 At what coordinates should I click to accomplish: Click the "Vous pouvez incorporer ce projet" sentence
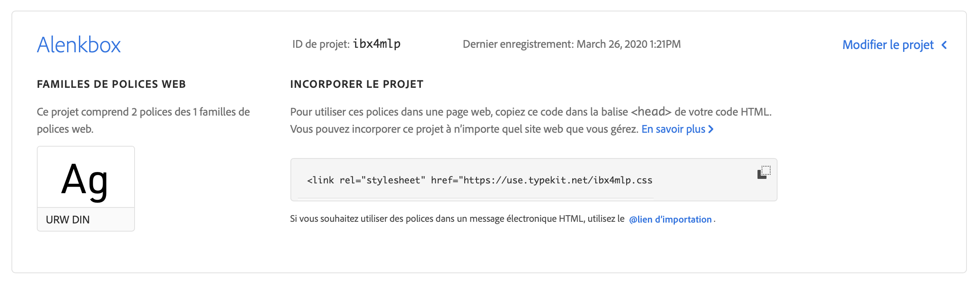coord(464,129)
